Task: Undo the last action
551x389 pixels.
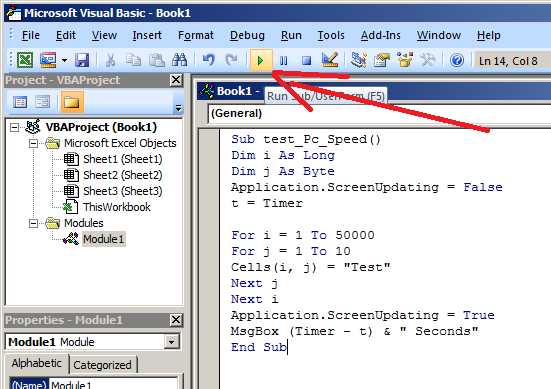Action: (208, 60)
